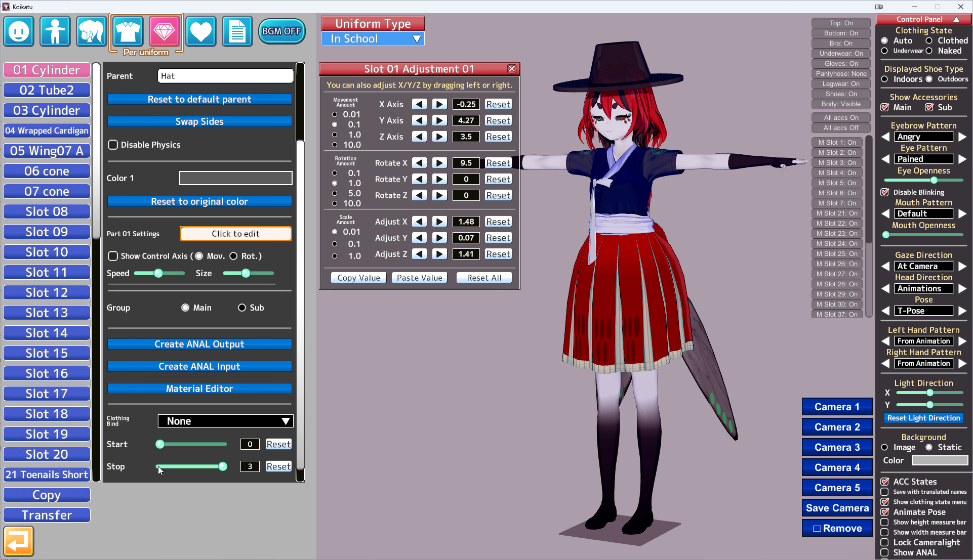Check the Lock Cameralight checkbox
The image size is (973, 560).
point(884,542)
